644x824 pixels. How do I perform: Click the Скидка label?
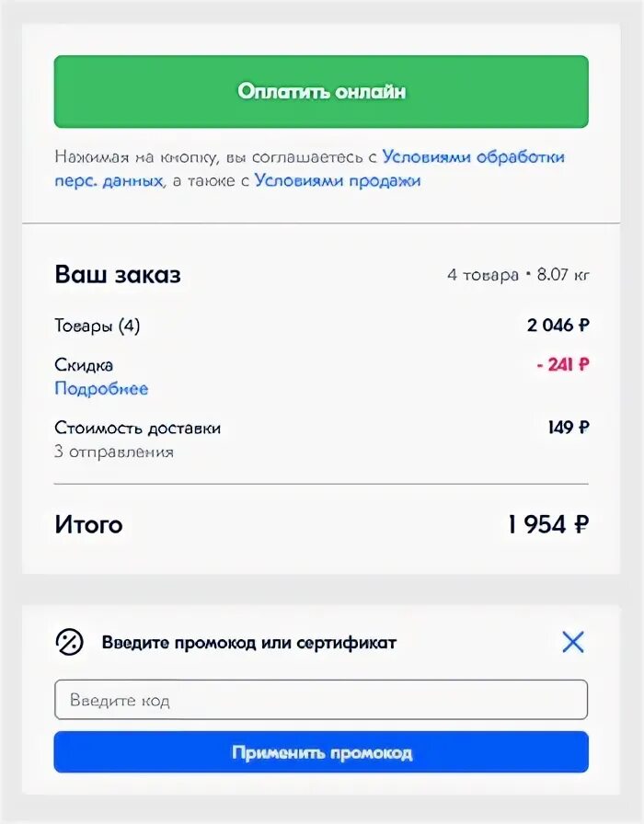coord(84,365)
